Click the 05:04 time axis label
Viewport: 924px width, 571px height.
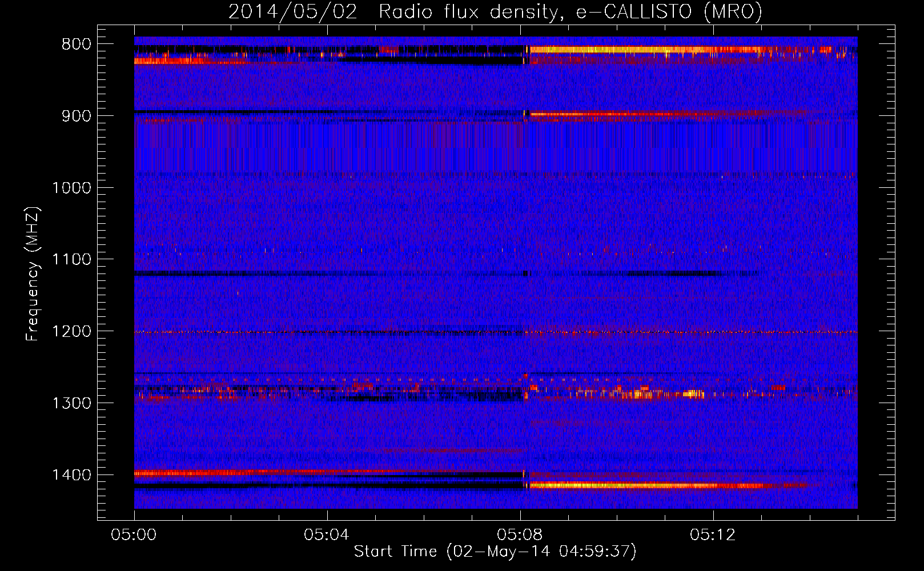[x=327, y=535]
